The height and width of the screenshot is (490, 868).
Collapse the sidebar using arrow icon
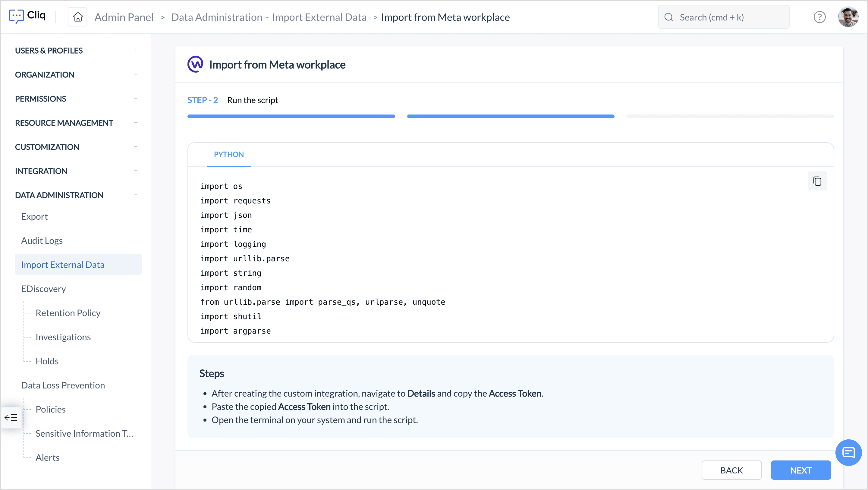(11, 418)
